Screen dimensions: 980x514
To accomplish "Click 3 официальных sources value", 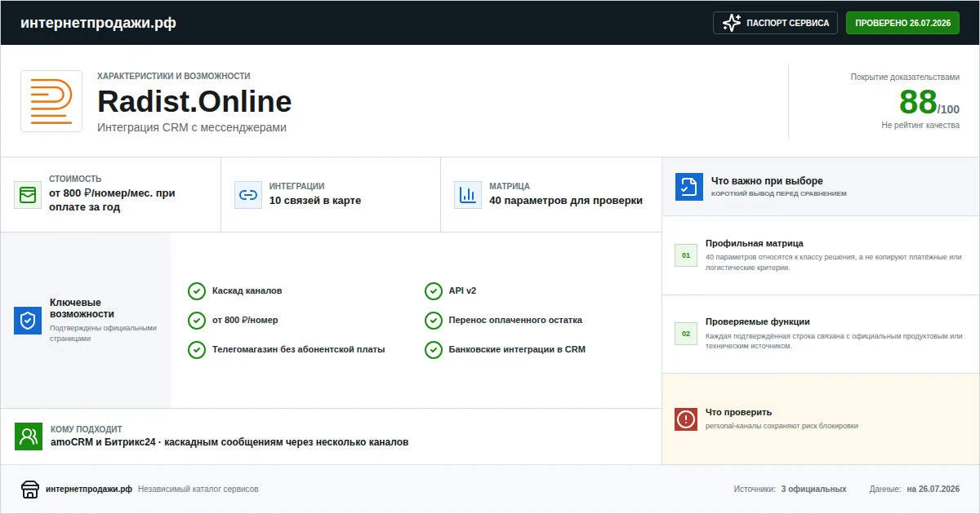I will [x=813, y=490].
